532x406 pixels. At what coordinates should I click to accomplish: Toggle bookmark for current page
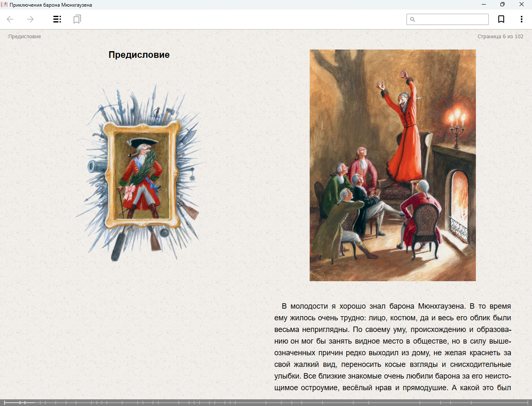point(501,19)
